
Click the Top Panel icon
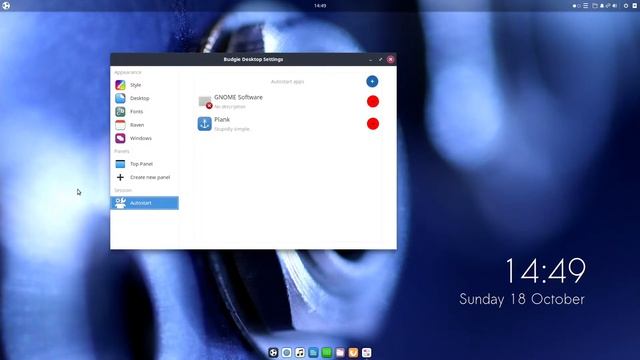click(120, 164)
